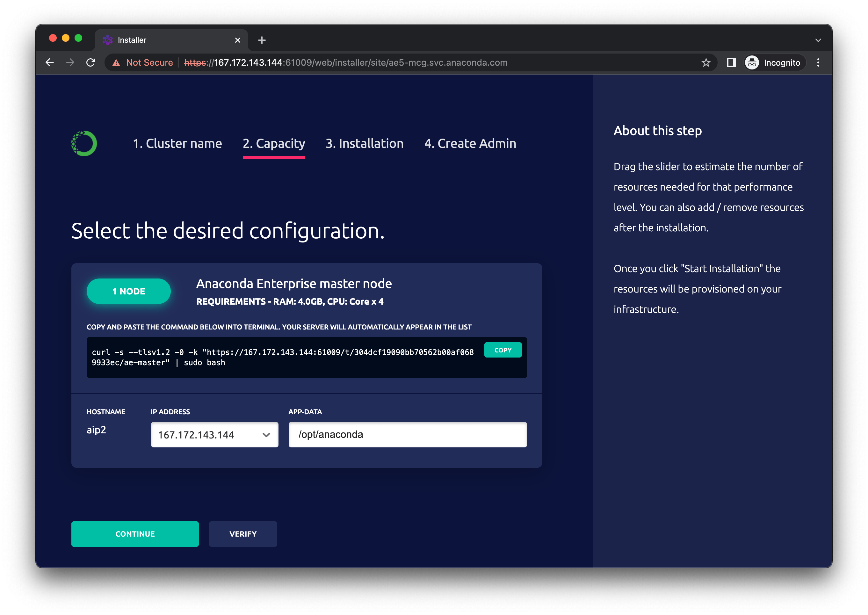
Task: Click the Continue button
Action: click(x=135, y=534)
